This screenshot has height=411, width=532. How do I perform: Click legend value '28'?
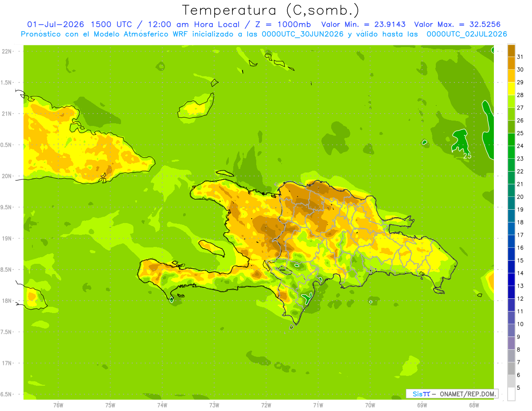[x=520, y=95]
